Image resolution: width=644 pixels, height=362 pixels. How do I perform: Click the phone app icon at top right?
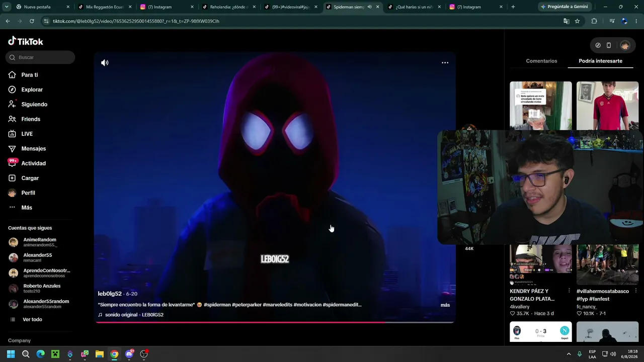[609, 45]
